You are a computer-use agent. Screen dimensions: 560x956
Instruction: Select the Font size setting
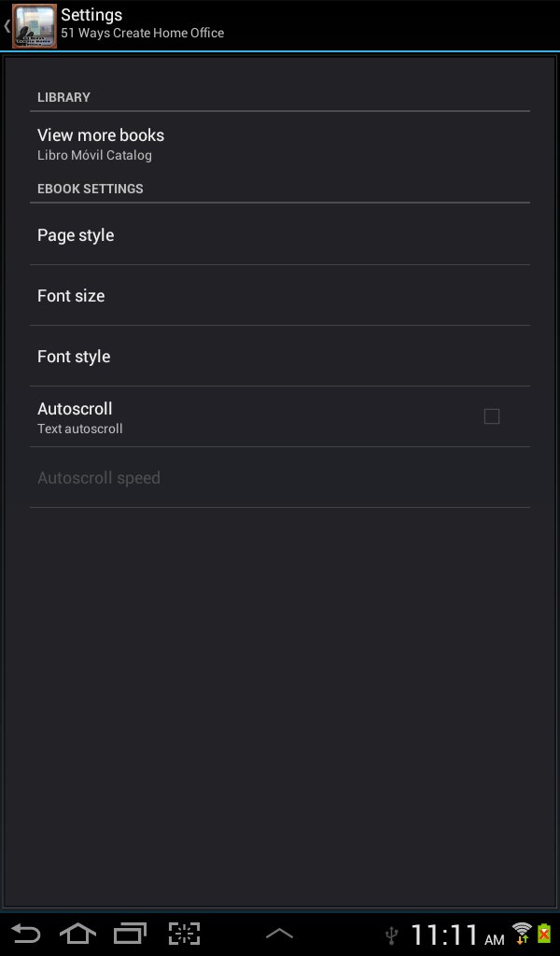[280, 295]
